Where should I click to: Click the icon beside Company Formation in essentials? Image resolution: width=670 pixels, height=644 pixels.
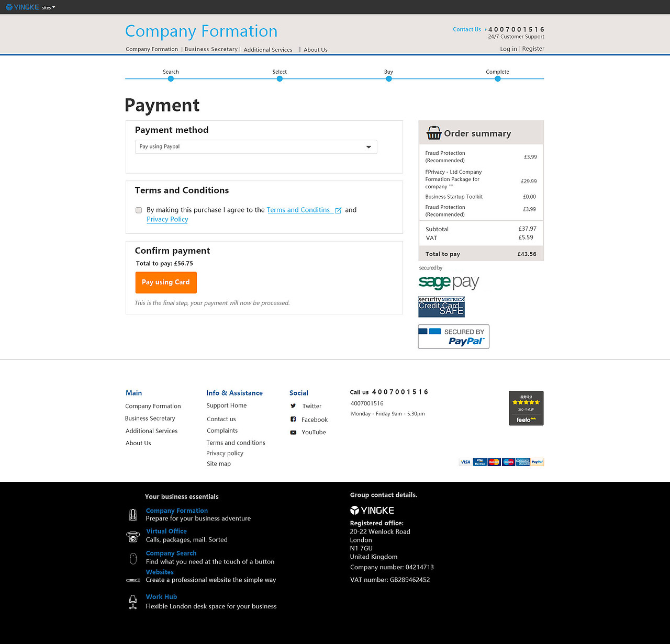coord(133,515)
